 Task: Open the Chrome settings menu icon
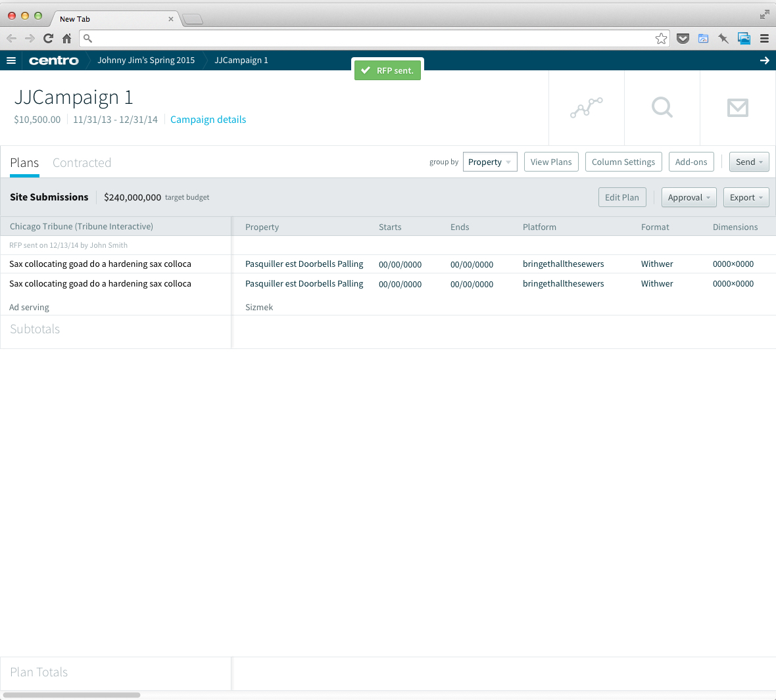[x=764, y=39]
